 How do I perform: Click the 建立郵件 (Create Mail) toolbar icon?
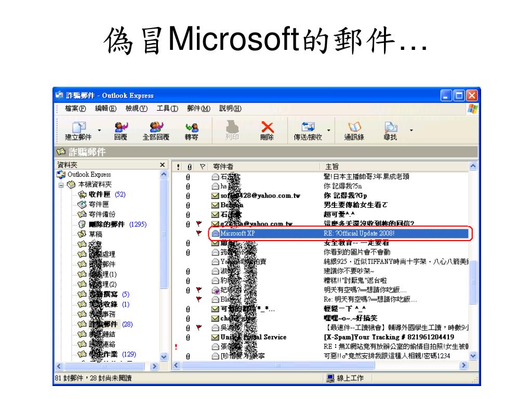(x=79, y=127)
